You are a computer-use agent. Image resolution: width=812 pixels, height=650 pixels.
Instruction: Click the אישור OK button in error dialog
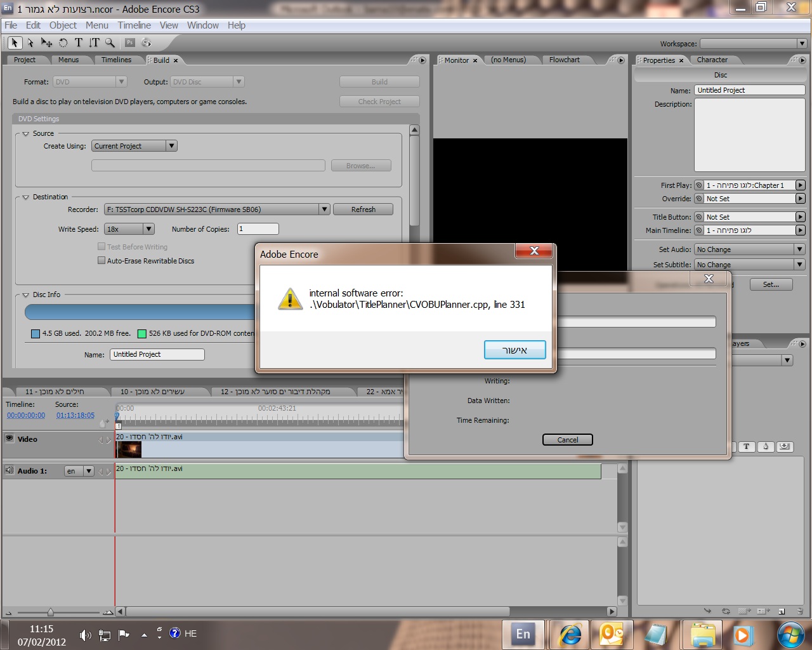click(515, 350)
